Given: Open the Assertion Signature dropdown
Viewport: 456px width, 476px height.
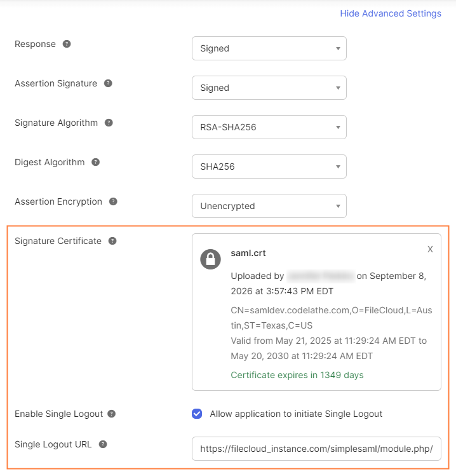Looking at the screenshot, I should coord(269,88).
